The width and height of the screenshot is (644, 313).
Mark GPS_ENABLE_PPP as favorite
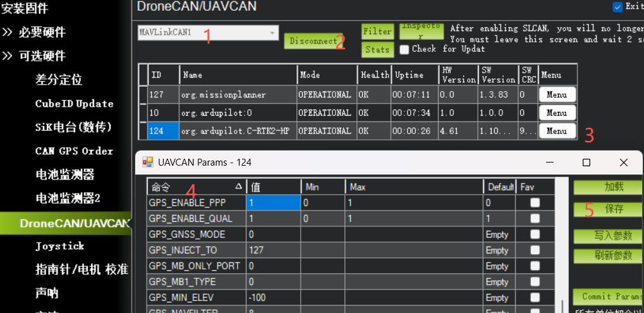point(535,202)
